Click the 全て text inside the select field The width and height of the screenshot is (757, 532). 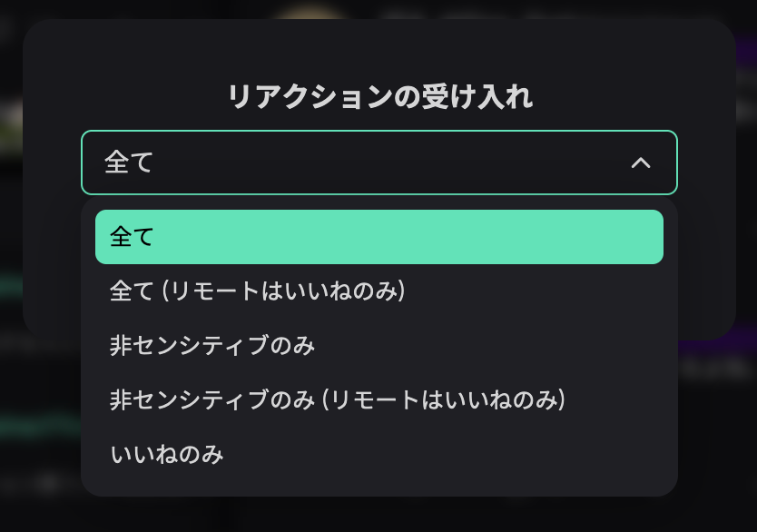[129, 163]
